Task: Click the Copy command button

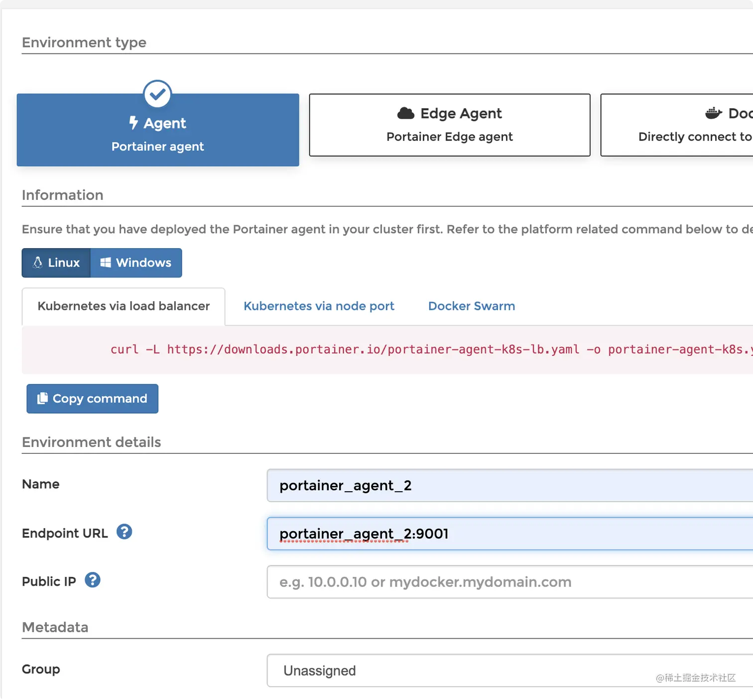Action: click(93, 399)
